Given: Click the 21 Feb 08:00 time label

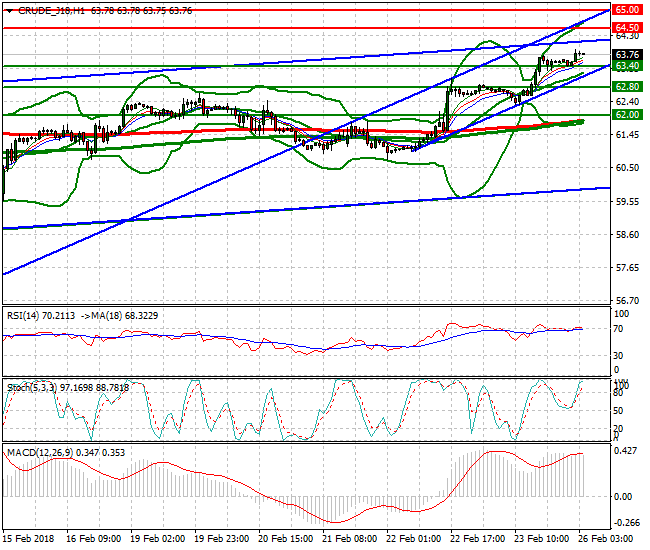Looking at the screenshot, I should click(350, 539).
